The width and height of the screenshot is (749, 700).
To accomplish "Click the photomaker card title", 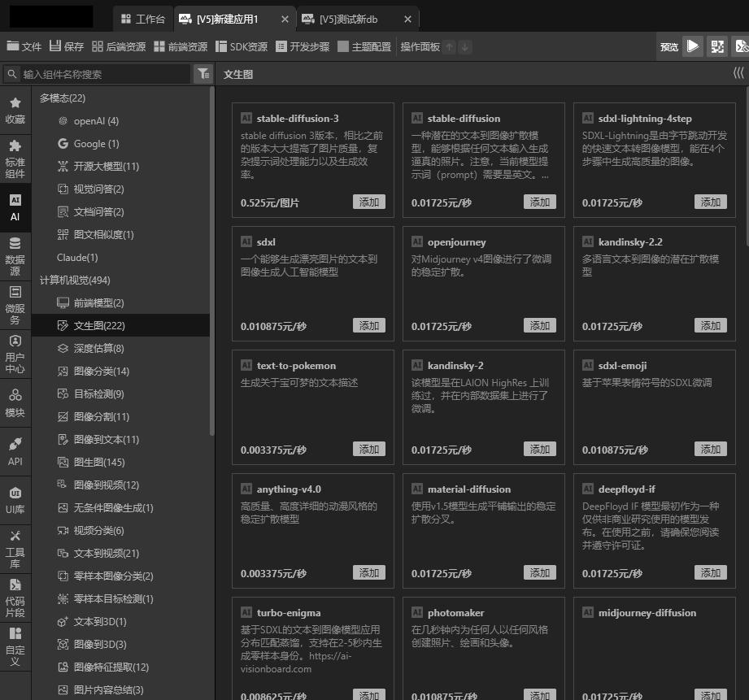I will pyautogui.click(x=455, y=613).
